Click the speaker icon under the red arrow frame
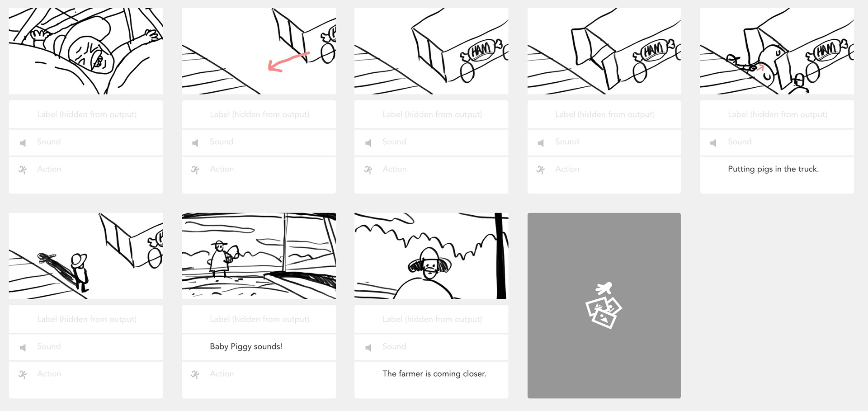Viewport: 868px width, 411px height. pyautogui.click(x=195, y=143)
